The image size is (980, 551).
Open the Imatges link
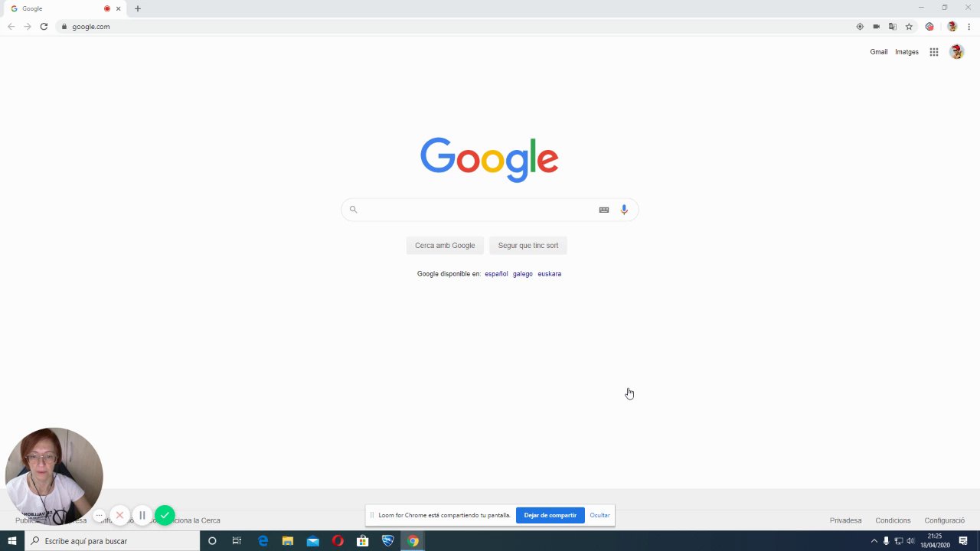pos(906,52)
